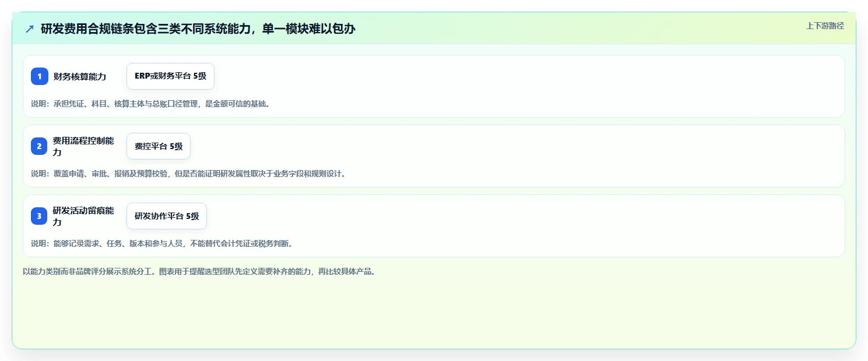The image size is (868, 361).
Task: Click the 研发活动留痕能力 heading
Action: 83,216
